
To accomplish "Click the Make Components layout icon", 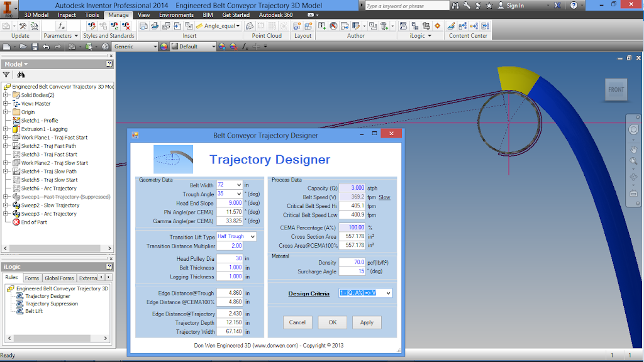I will [x=308, y=26].
